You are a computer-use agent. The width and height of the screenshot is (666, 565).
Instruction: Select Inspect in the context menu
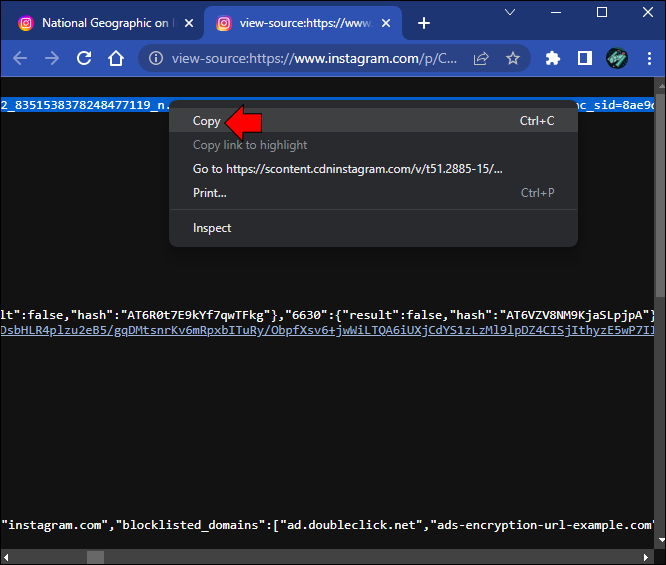pos(373,228)
